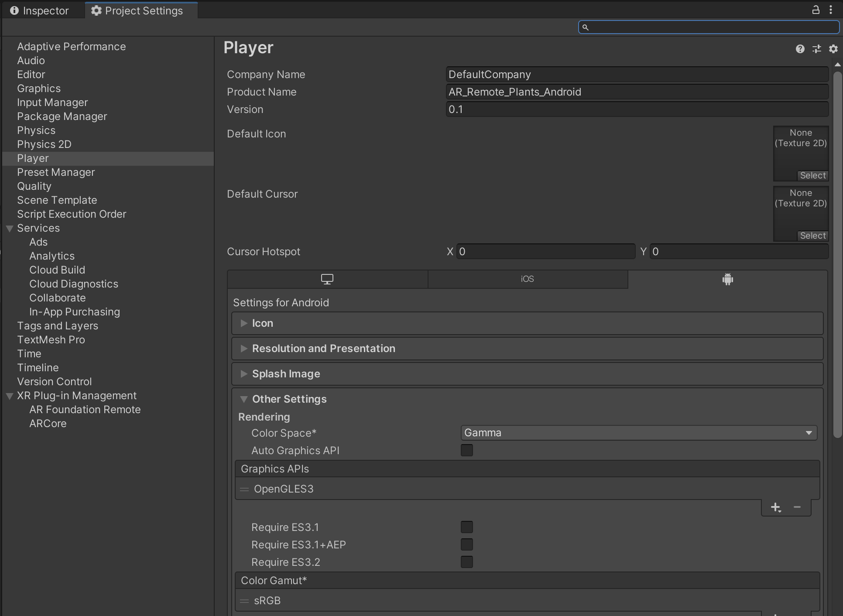Viewport: 843px width, 616px height.
Task: Click Select under Default Cursor
Action: point(813,236)
